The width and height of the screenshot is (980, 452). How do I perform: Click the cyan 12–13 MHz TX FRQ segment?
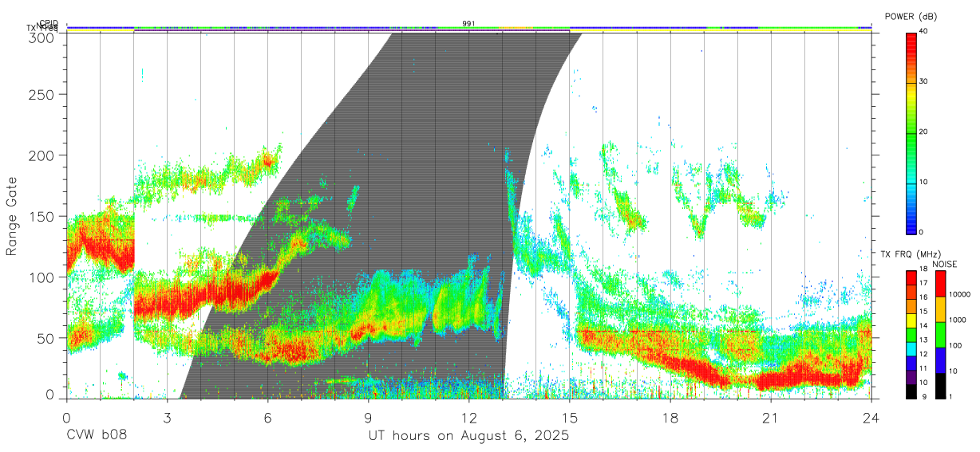click(x=911, y=348)
